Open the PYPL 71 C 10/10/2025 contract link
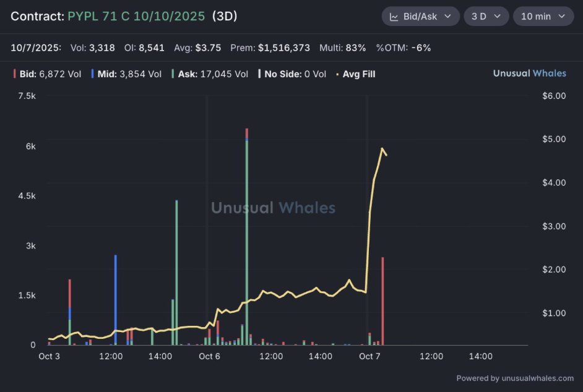583x392 pixels. point(136,17)
